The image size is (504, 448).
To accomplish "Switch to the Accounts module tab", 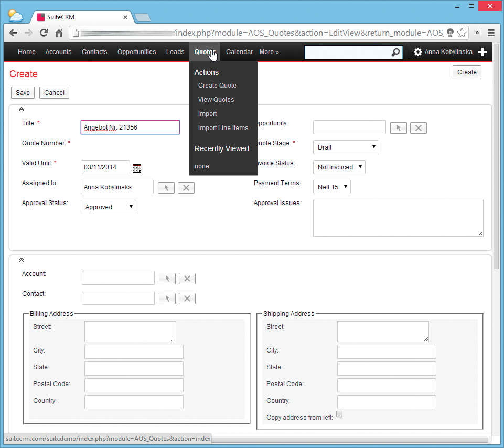I will (x=58, y=52).
